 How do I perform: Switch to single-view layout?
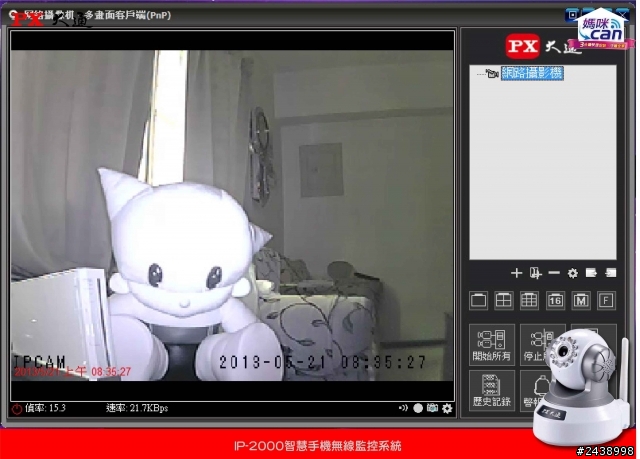pyautogui.click(x=478, y=301)
